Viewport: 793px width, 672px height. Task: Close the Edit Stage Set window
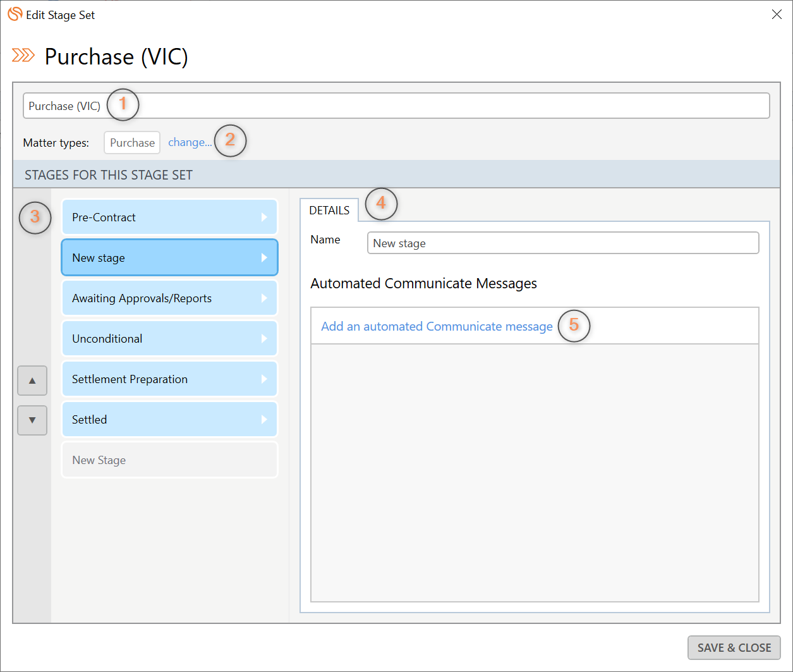(x=777, y=15)
